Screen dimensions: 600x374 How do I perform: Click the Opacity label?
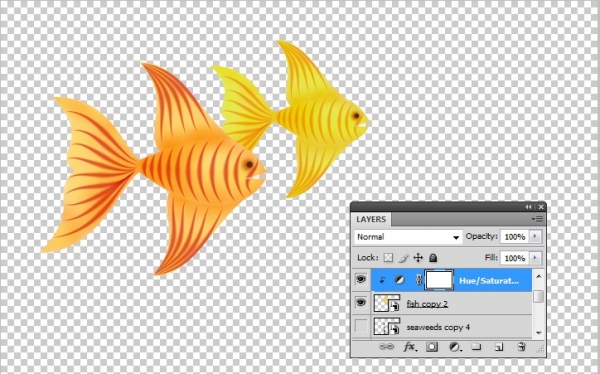481,236
